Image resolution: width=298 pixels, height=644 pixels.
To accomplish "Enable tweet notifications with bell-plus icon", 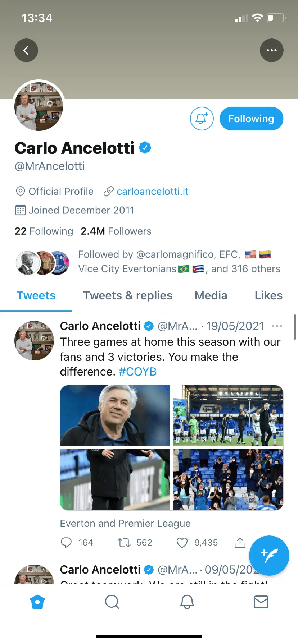I will tap(202, 119).
